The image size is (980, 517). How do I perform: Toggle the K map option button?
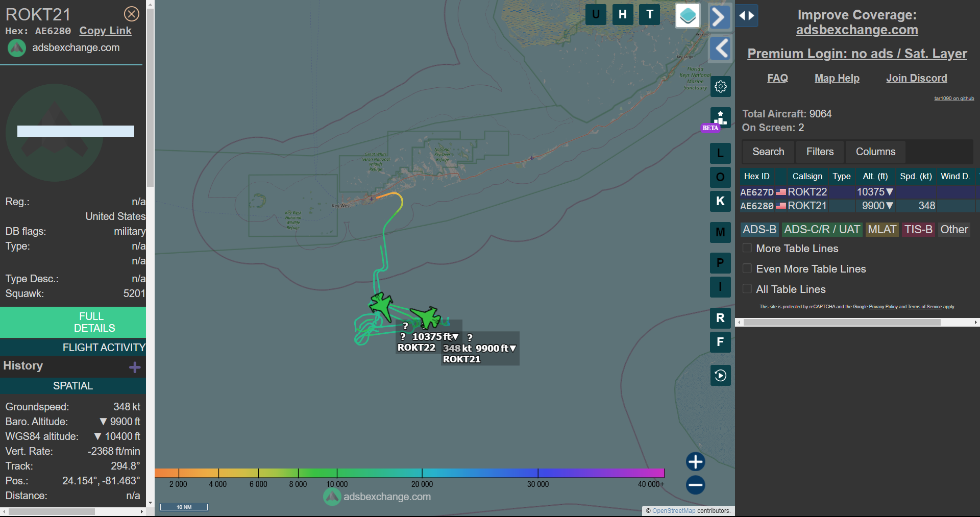720,201
